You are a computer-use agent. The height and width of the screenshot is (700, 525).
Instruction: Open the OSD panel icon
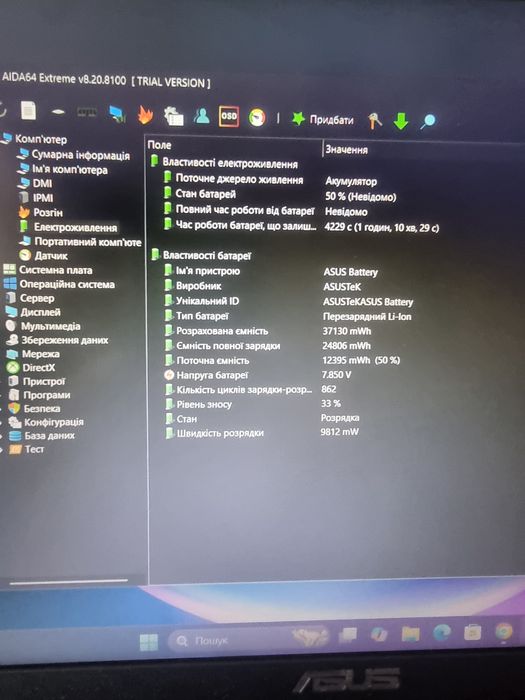click(229, 117)
